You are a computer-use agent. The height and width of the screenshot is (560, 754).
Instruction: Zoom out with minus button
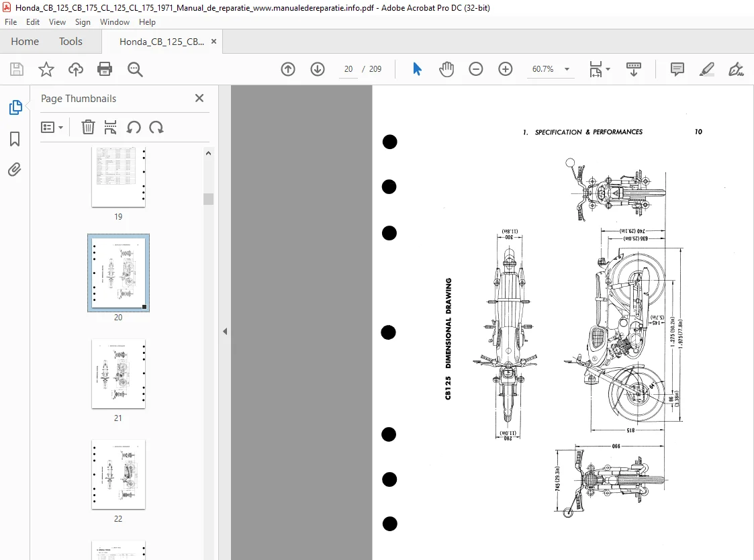click(475, 69)
